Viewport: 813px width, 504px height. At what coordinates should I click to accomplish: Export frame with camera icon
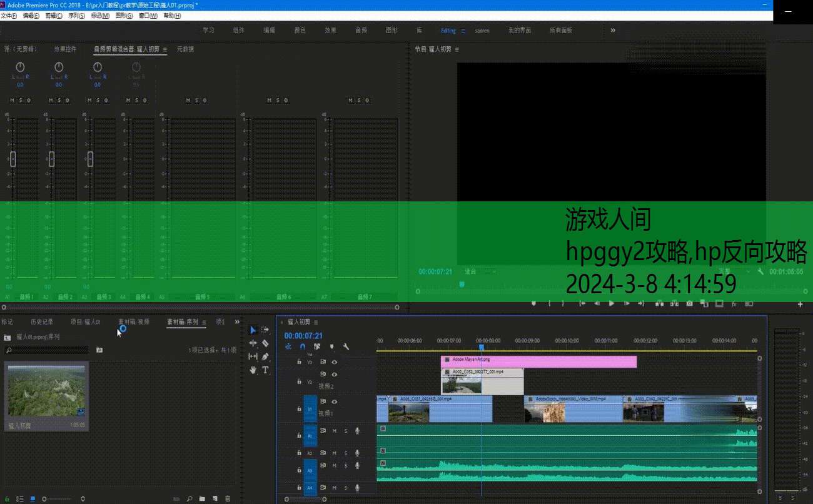click(689, 303)
